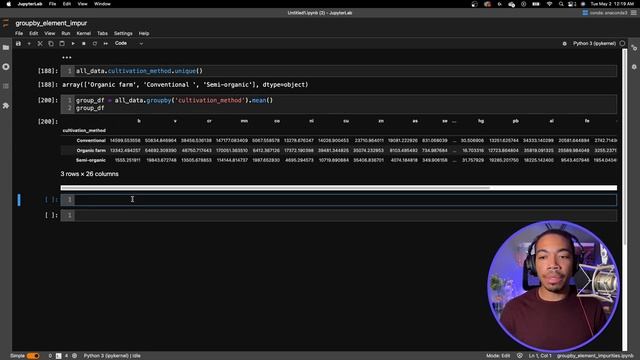Open the table of contents sidebar icon
This screenshot has width=640, height=360.
(x=6, y=86)
